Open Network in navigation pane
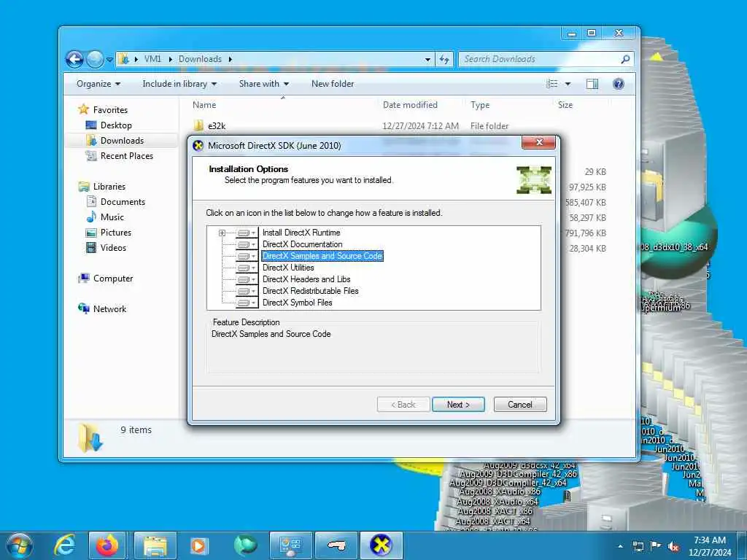Screen dimensions: 747x560 click(x=109, y=309)
